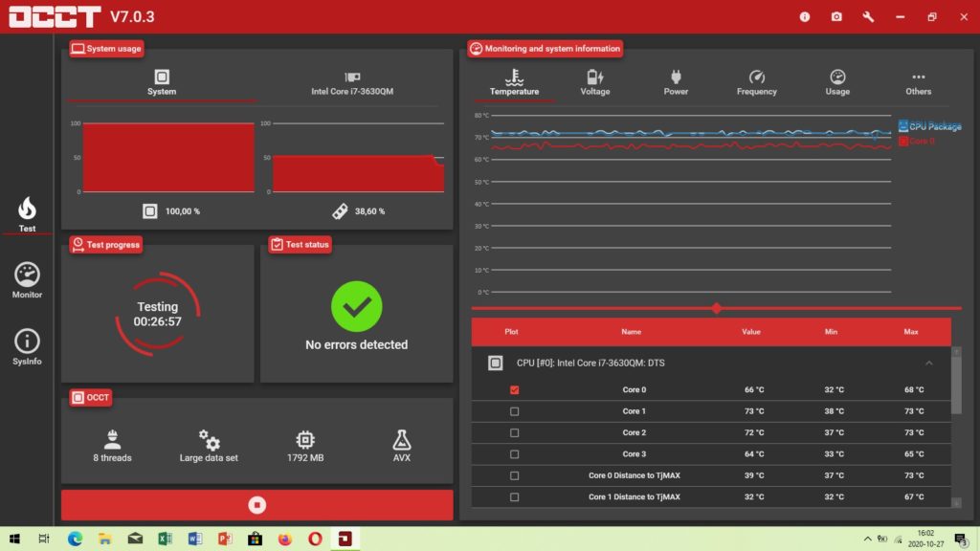Switch to the Voltage monitoring tab
Screen dimensions: 980x551
click(594, 82)
